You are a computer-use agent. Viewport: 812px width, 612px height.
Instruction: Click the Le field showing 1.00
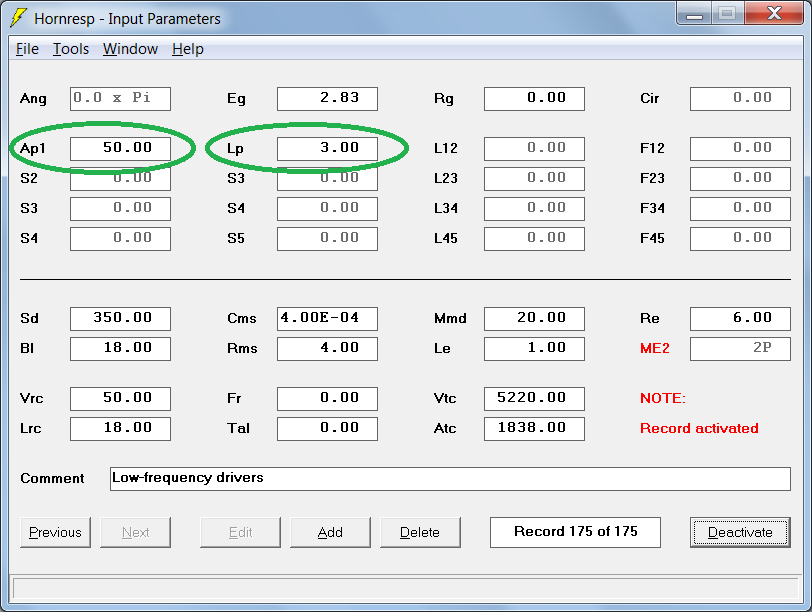[x=534, y=348]
